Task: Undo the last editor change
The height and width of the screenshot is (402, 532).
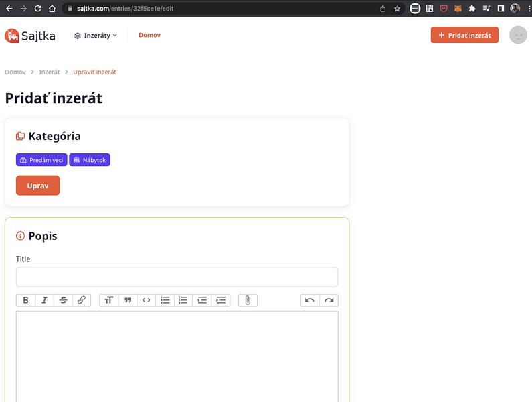Action: (x=310, y=300)
